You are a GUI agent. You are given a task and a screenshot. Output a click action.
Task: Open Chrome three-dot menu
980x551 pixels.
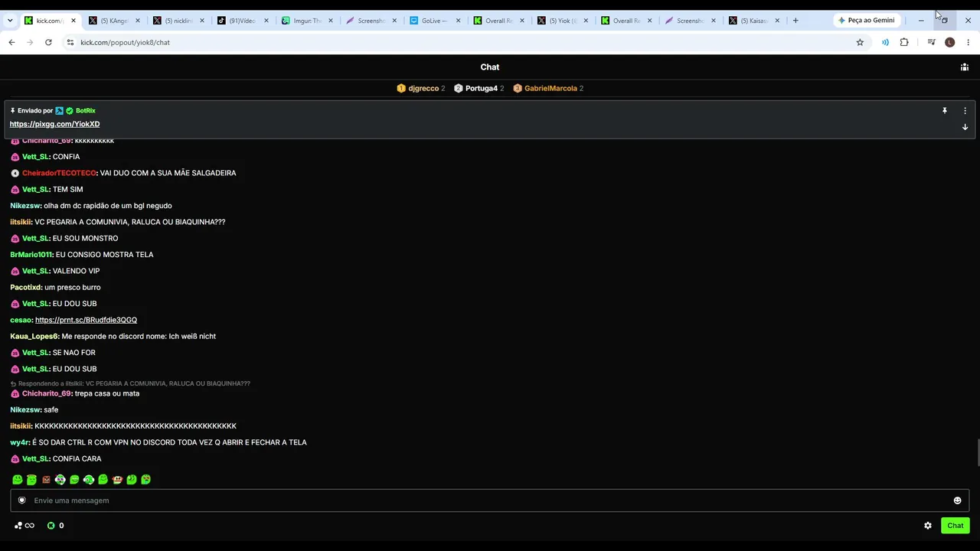(968, 42)
